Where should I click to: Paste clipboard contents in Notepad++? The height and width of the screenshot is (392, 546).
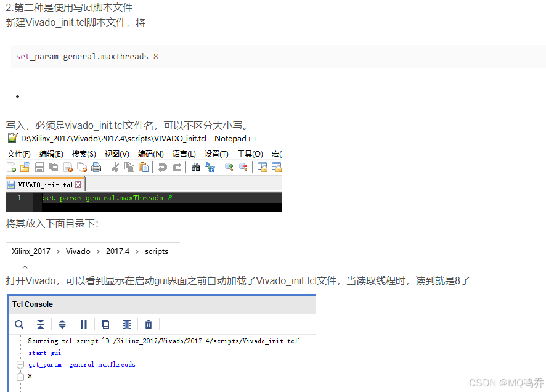click(142, 167)
